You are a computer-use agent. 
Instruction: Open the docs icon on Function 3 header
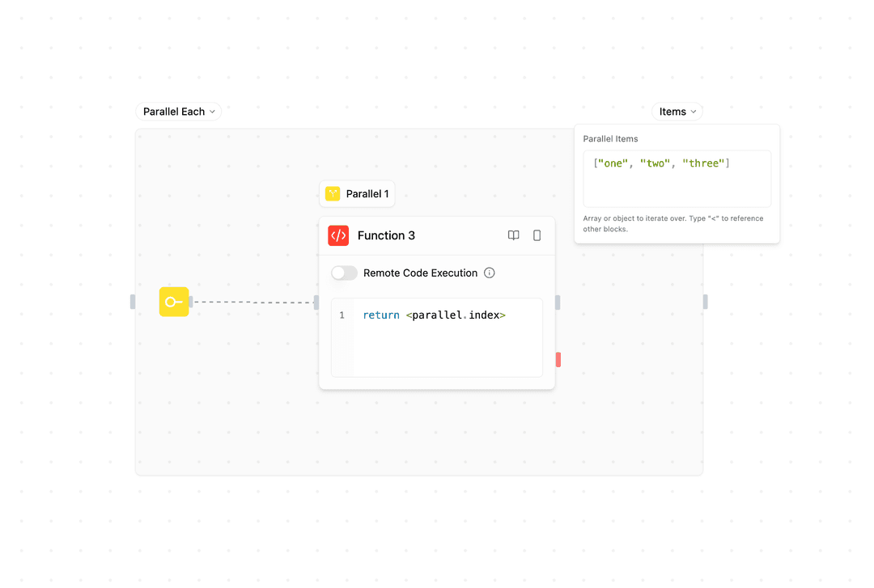(x=514, y=235)
